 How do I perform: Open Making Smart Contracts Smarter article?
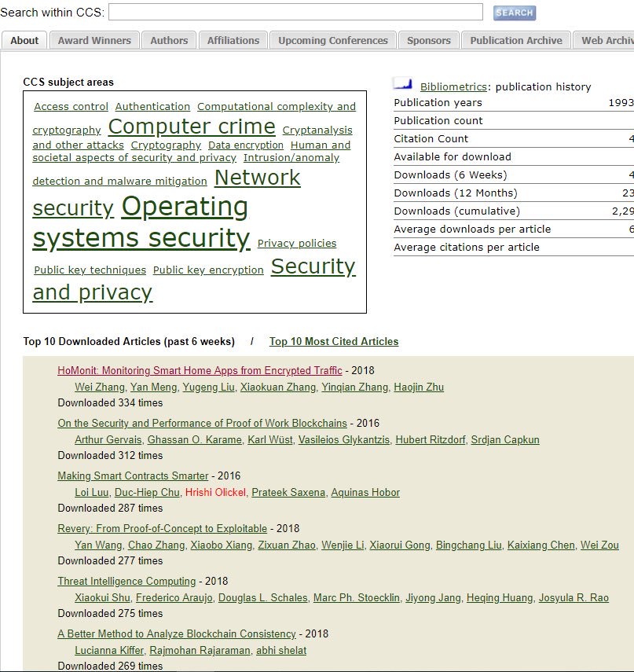pos(133,476)
